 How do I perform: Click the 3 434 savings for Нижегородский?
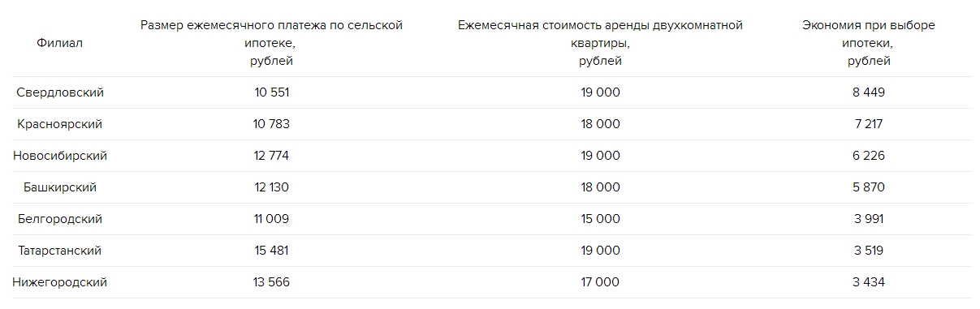point(869,282)
